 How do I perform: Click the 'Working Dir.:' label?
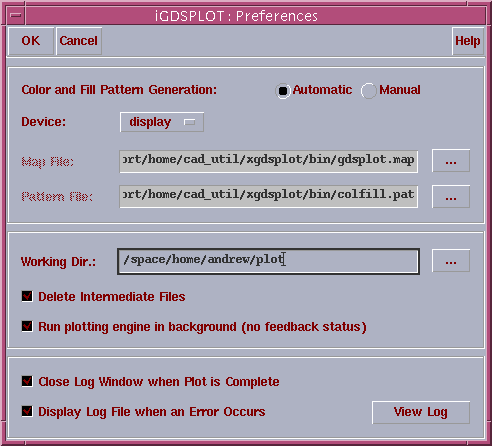pos(58,262)
